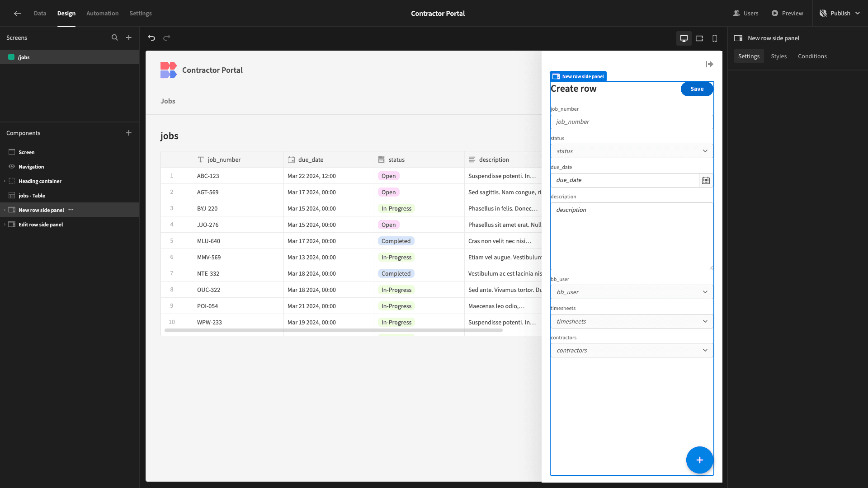
Task: Click into the due_date field
Action: 625,180
